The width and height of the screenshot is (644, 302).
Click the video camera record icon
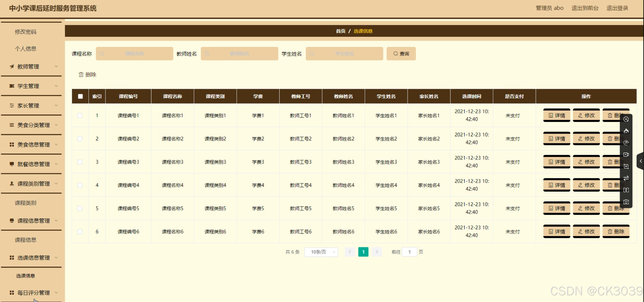[x=626, y=155]
